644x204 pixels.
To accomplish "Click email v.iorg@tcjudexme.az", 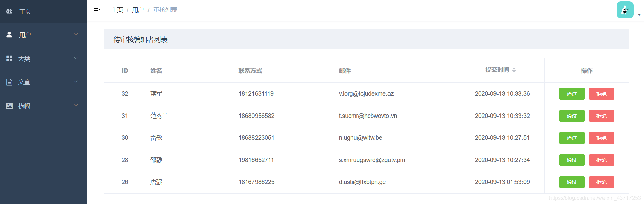I will [366, 94].
